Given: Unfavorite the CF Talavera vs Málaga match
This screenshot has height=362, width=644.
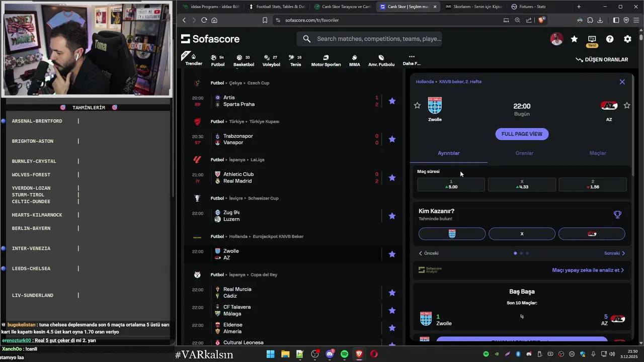Looking at the screenshot, I should click(392, 310).
